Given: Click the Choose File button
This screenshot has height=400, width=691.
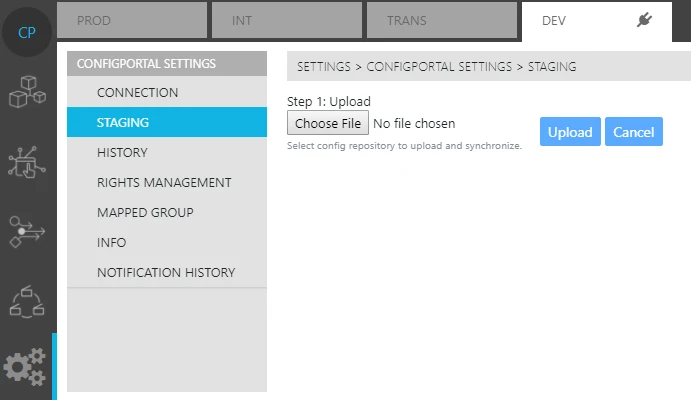Looking at the screenshot, I should [x=328, y=124].
